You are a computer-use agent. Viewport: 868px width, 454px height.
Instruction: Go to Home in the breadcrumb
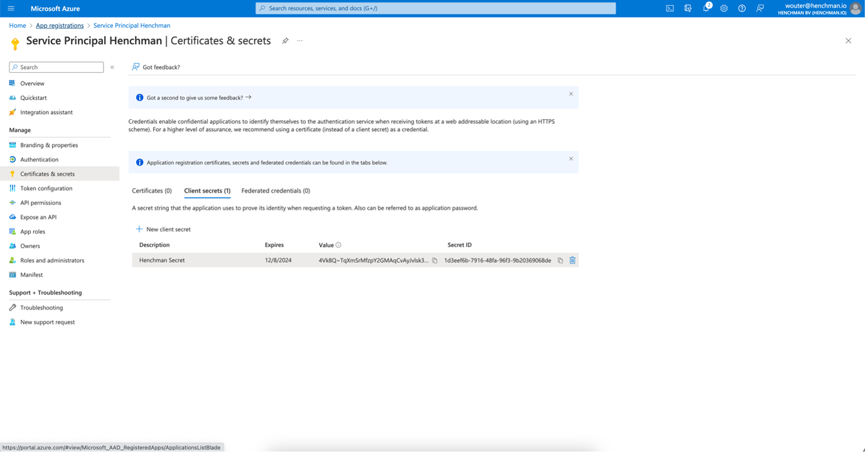pos(18,26)
